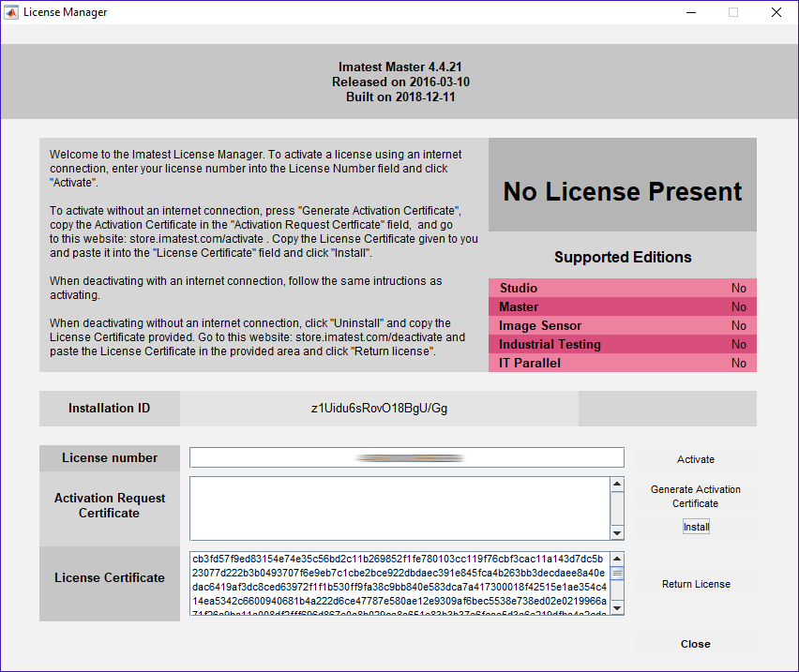Click the Activation Request Certificate label
This screenshot has width=799, height=672.
[x=110, y=505]
